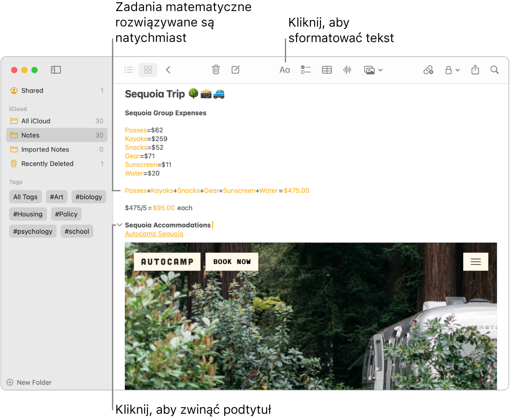Open hamburger menu in web preview
Screen dimensions: 510x420
(476, 262)
